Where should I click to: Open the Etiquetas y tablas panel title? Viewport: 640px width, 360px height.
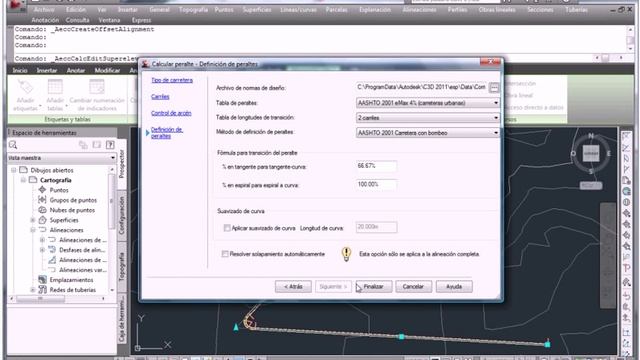pyautogui.click(x=67, y=119)
